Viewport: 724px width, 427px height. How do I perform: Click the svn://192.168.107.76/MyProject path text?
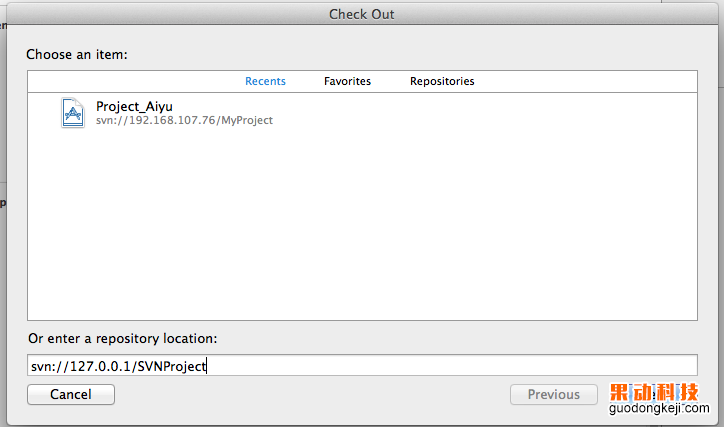click(184, 120)
